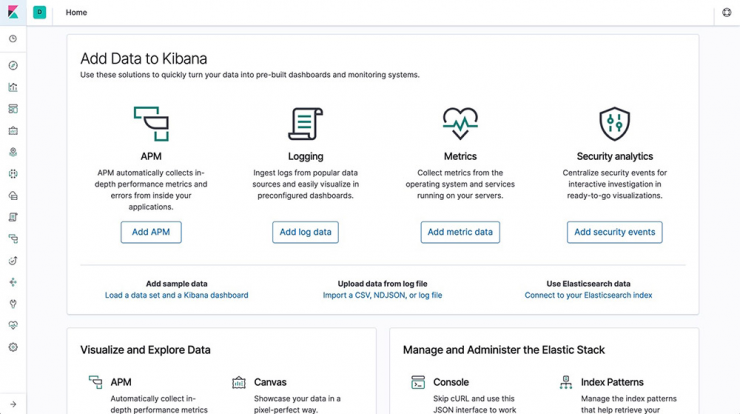Click the Upload data from log file label
Image resolution: width=740 pixels, height=414 pixels.
pyautogui.click(x=382, y=284)
